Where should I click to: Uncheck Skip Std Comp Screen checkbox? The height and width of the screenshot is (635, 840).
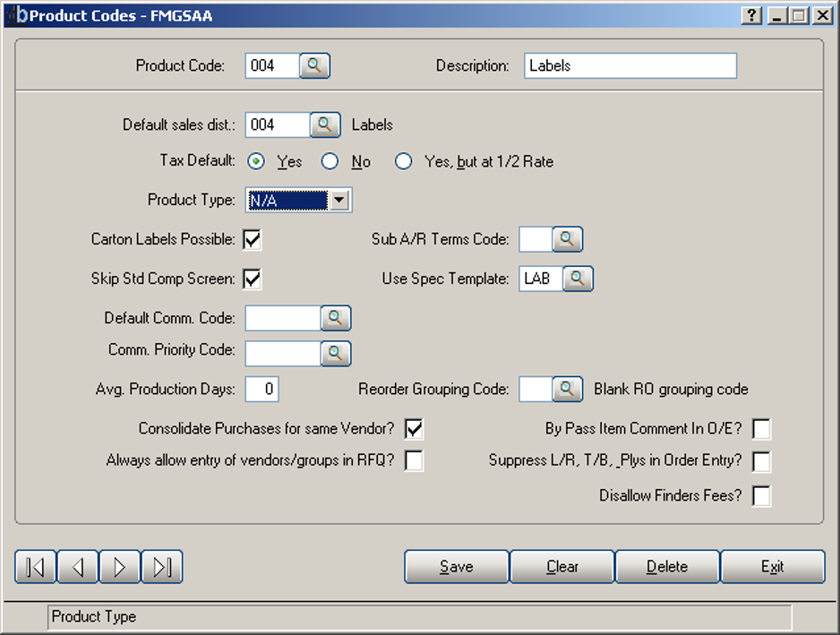coord(253,279)
